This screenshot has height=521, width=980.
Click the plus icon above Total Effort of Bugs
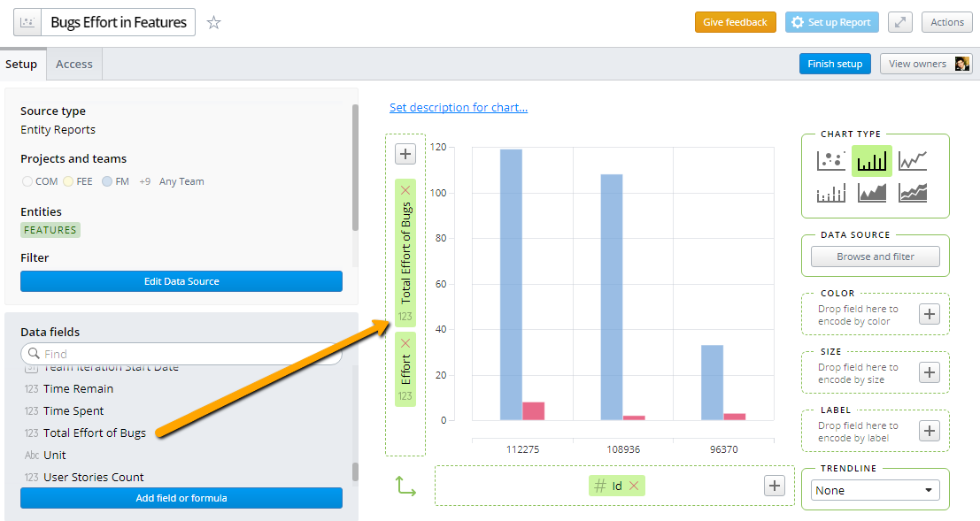pyautogui.click(x=405, y=153)
